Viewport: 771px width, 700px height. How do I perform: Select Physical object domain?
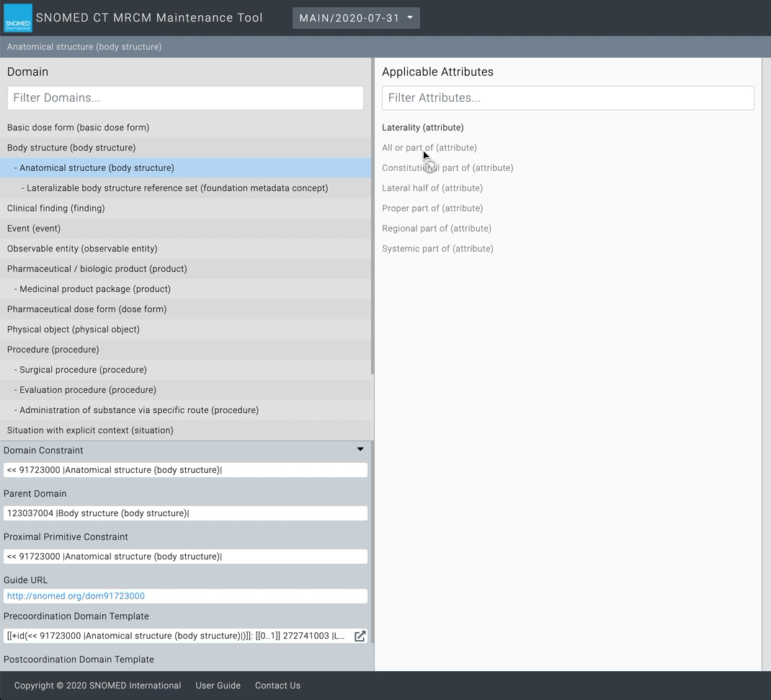point(185,329)
